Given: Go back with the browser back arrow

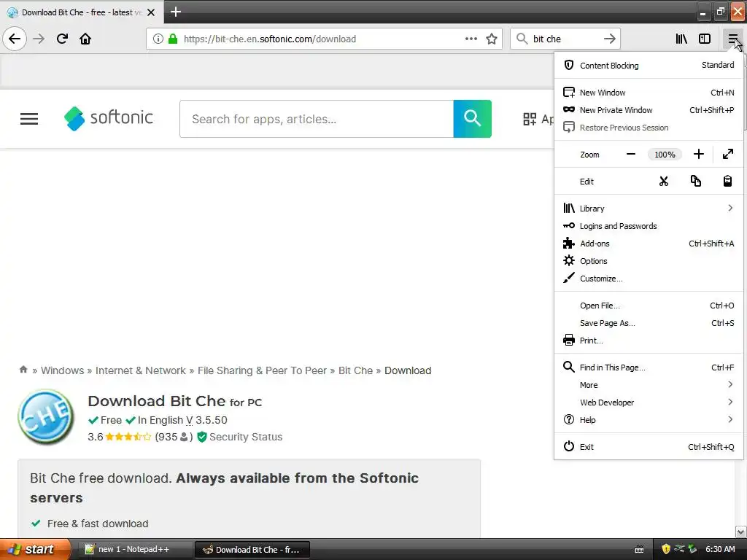Looking at the screenshot, I should tap(15, 39).
